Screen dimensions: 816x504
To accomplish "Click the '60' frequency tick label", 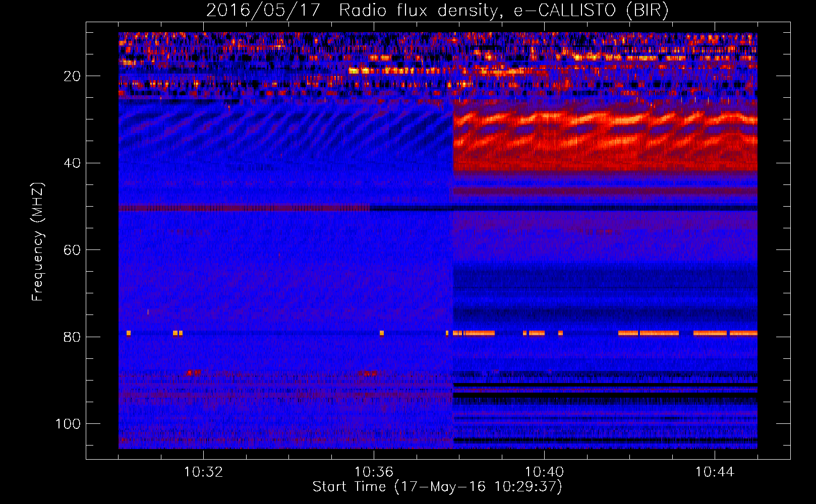I will pyautogui.click(x=72, y=250).
